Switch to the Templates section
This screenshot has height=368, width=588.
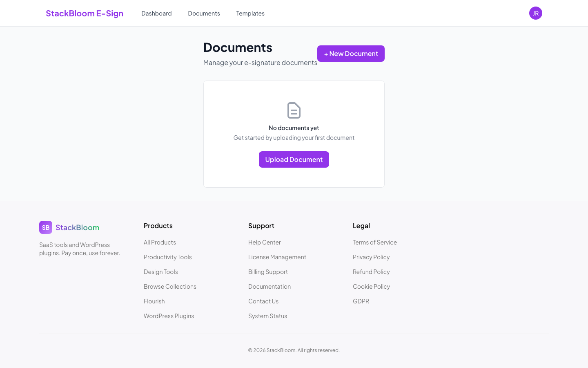pos(250,13)
